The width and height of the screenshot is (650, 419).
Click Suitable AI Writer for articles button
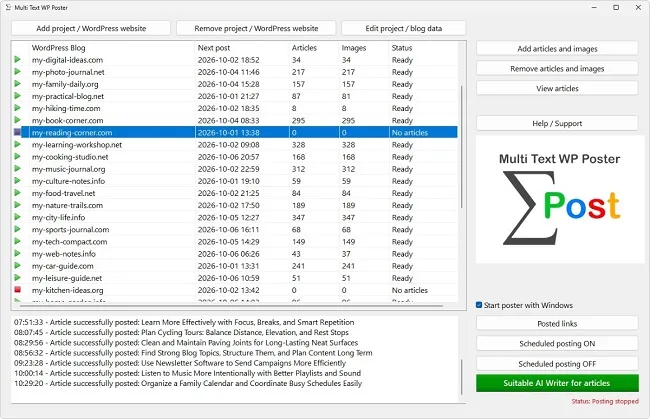point(557,383)
